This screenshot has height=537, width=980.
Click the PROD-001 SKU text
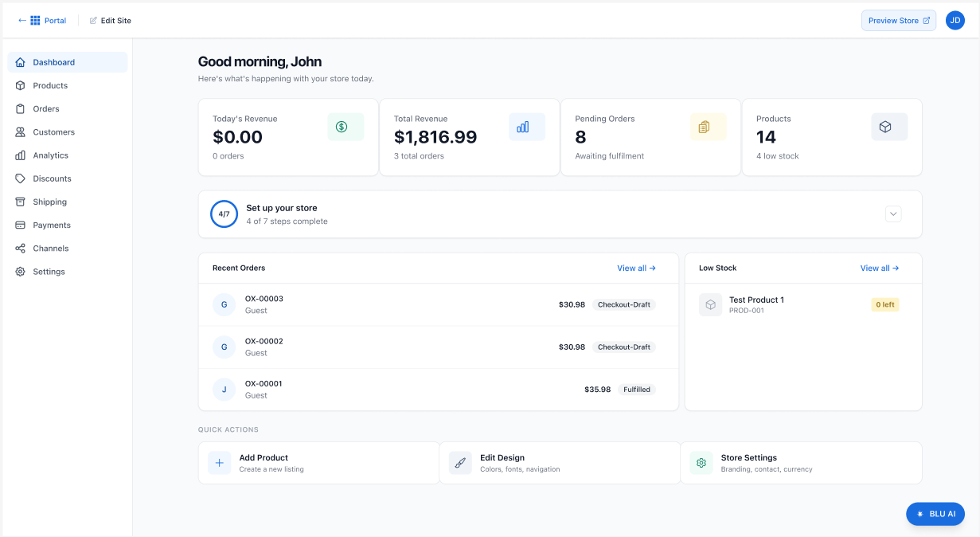747,311
